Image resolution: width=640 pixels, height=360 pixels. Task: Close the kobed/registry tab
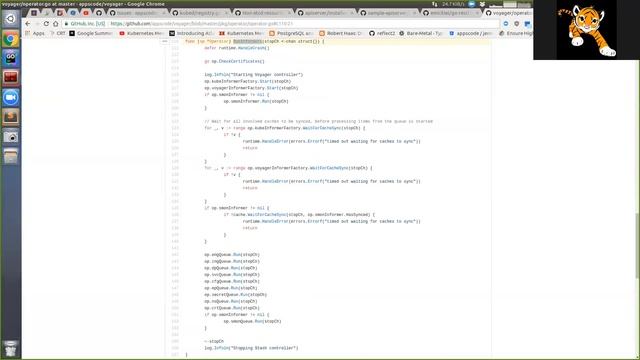point(226,13)
